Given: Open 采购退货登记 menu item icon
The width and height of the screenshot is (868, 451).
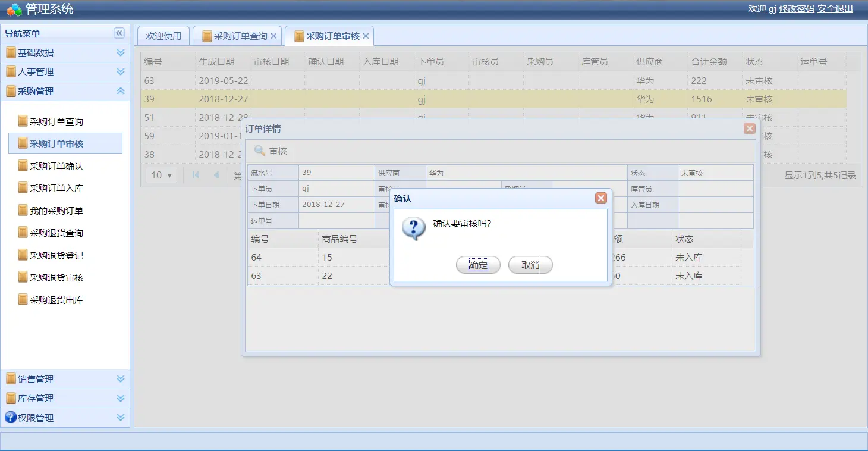Looking at the screenshot, I should point(23,255).
